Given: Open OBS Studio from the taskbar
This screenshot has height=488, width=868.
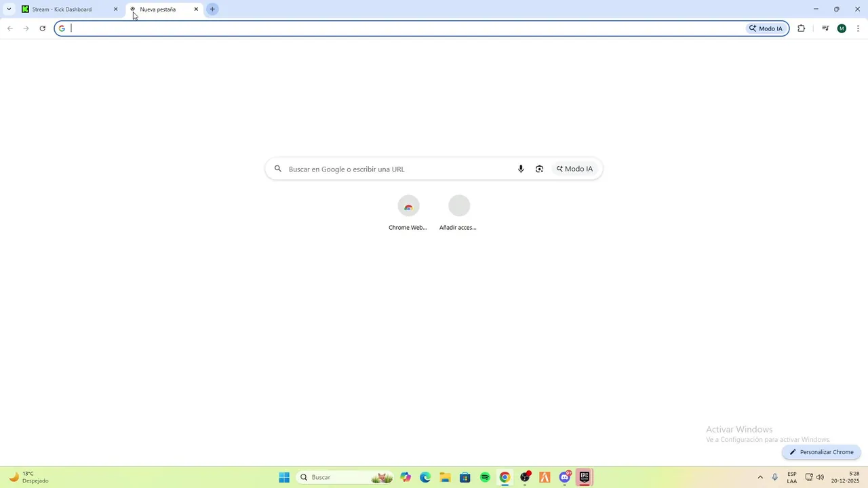Looking at the screenshot, I should tap(525, 477).
